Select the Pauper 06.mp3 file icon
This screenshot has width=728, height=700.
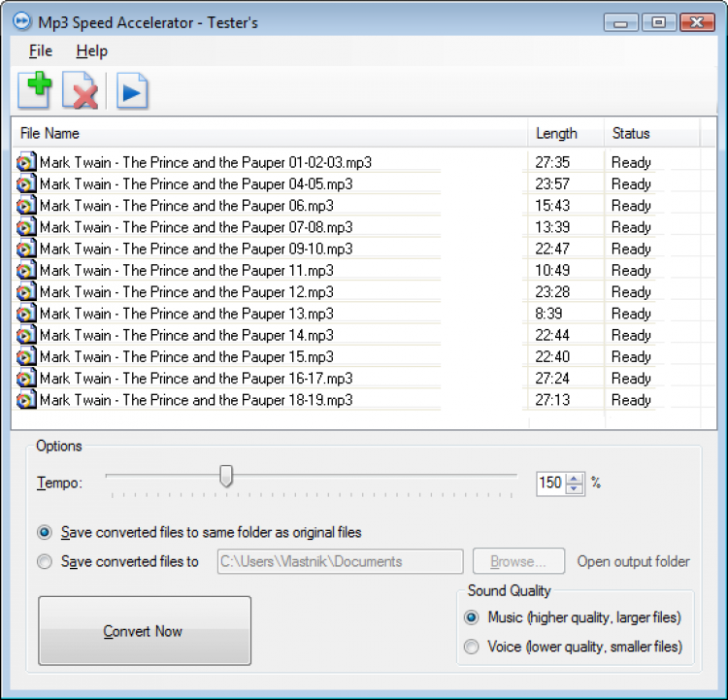[26, 205]
